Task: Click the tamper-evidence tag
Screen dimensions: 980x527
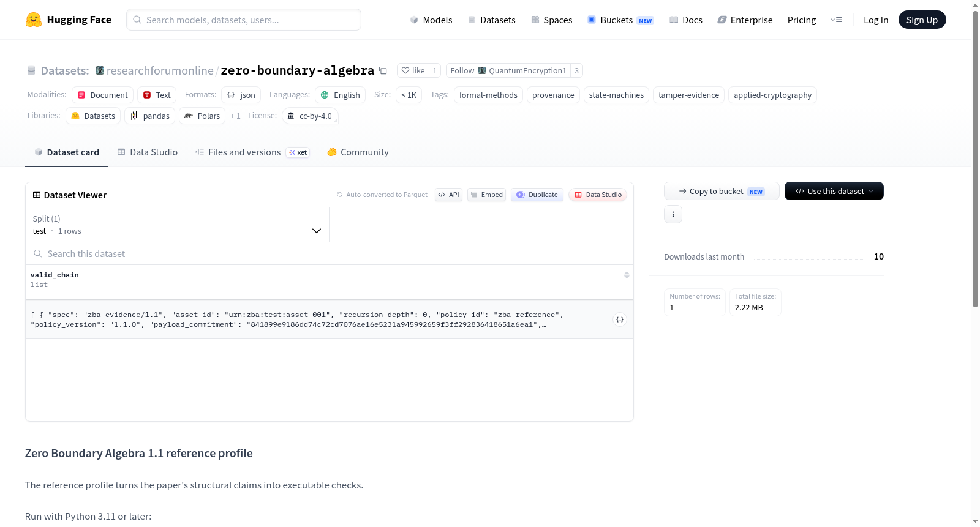Action: tap(688, 95)
